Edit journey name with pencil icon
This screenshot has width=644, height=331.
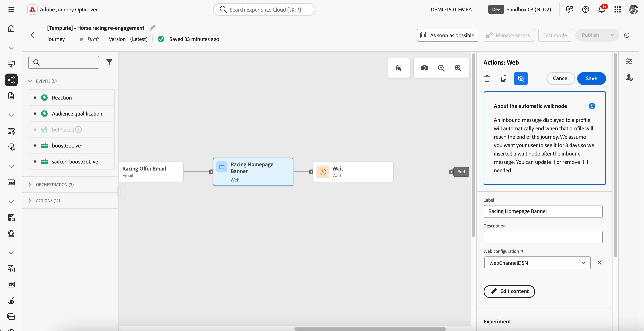pos(152,28)
